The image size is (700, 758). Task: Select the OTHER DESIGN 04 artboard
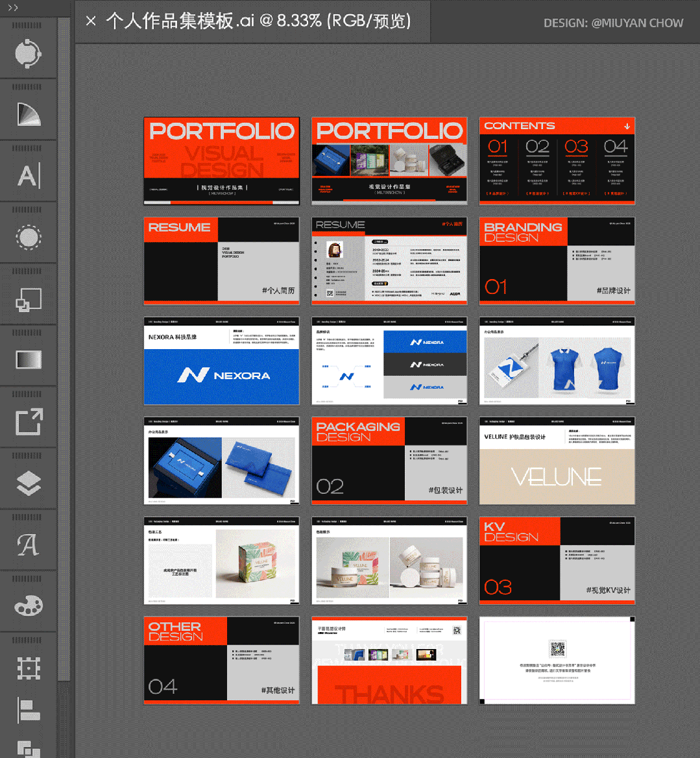tap(221, 661)
